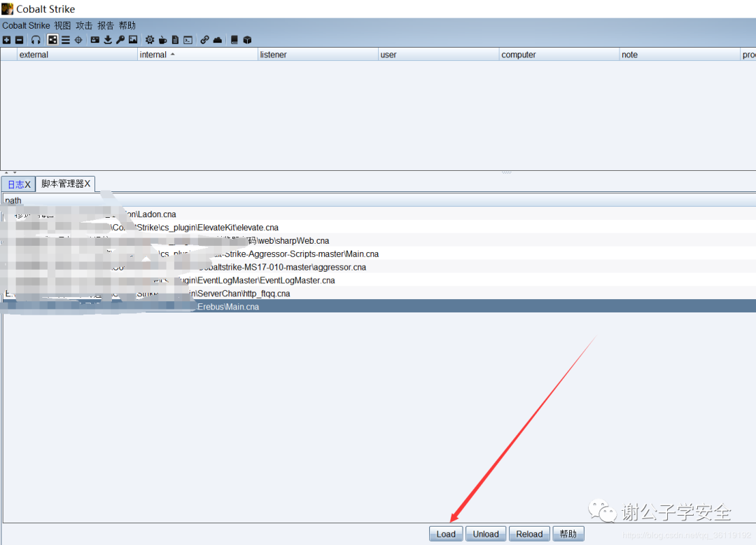756x545 pixels.
Task: Select the Ladon.cna script row
Action: (379, 214)
